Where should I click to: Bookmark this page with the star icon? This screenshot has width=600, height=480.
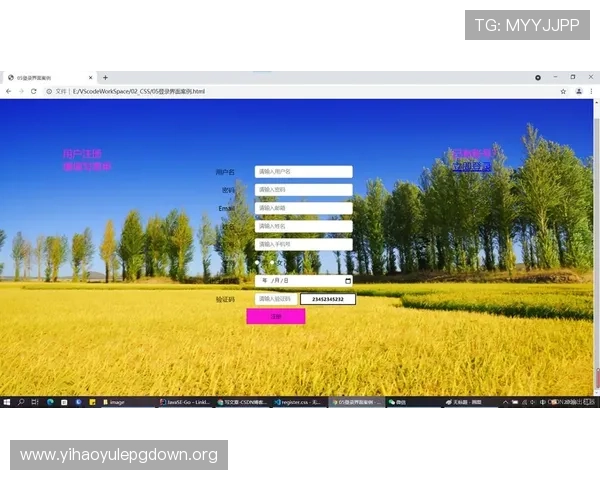(x=563, y=91)
